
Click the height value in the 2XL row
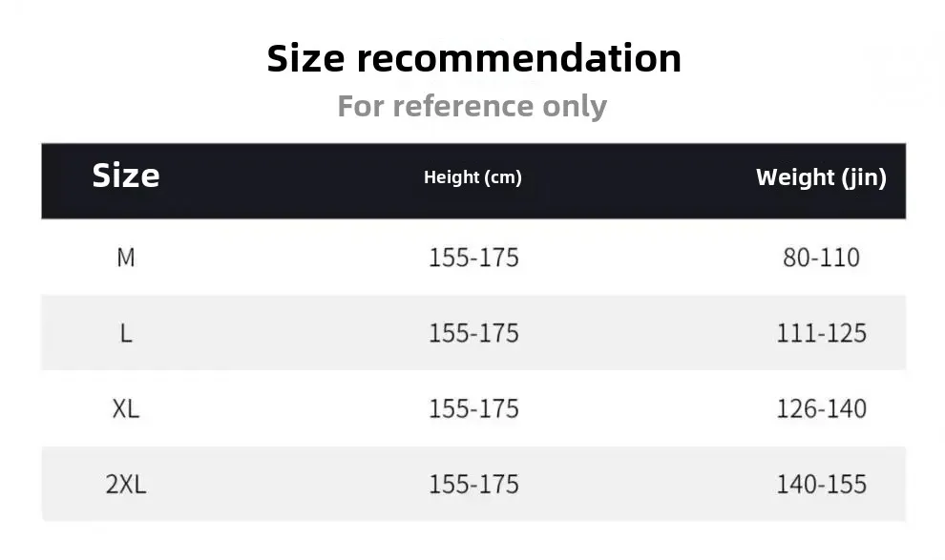coord(473,484)
